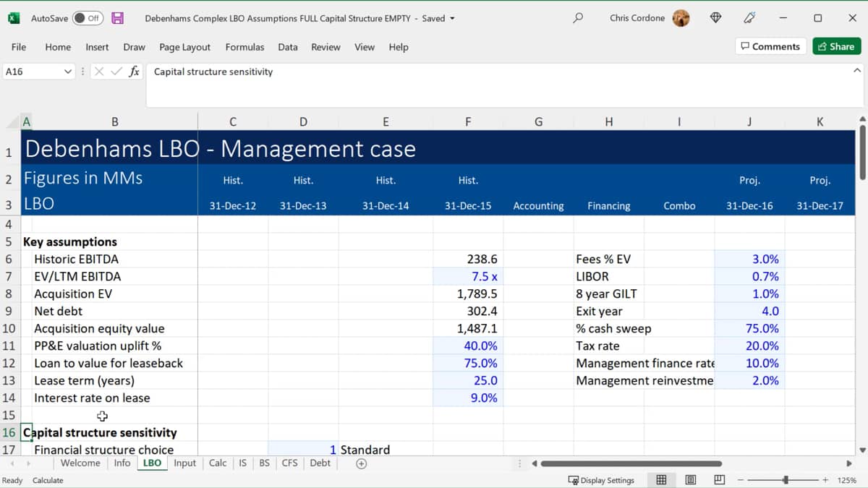Click the 7.5 x EV/LTM EBITDA cell
This screenshot has width=868, height=488.
(468, 276)
